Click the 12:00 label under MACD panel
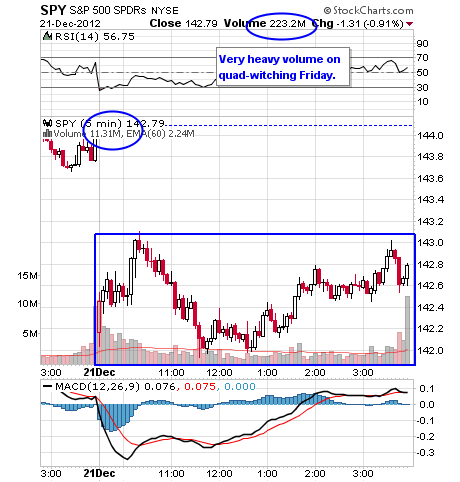Screen dimensions: 460x482 click(219, 473)
